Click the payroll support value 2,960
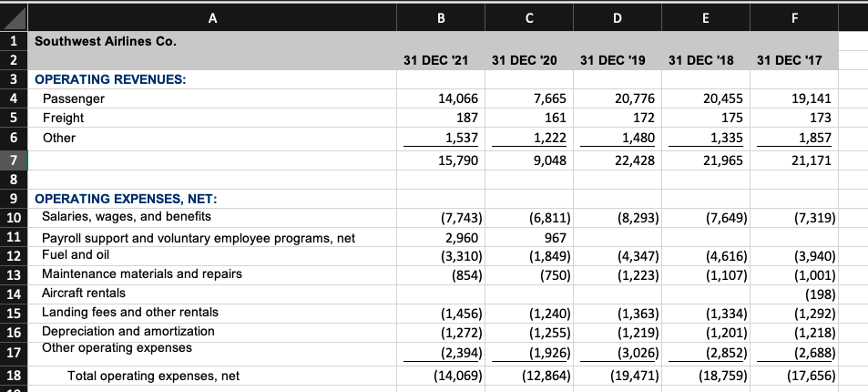The width and height of the screenshot is (868, 392). click(462, 237)
